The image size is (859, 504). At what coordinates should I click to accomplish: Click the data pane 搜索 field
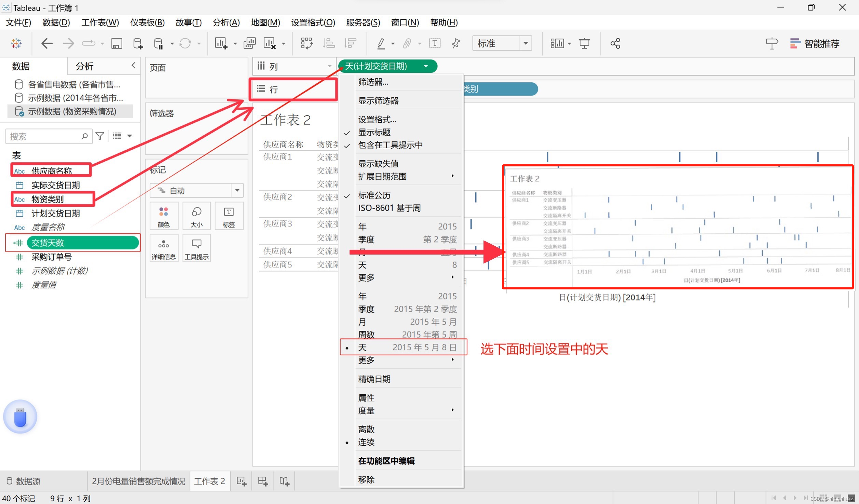tap(44, 137)
